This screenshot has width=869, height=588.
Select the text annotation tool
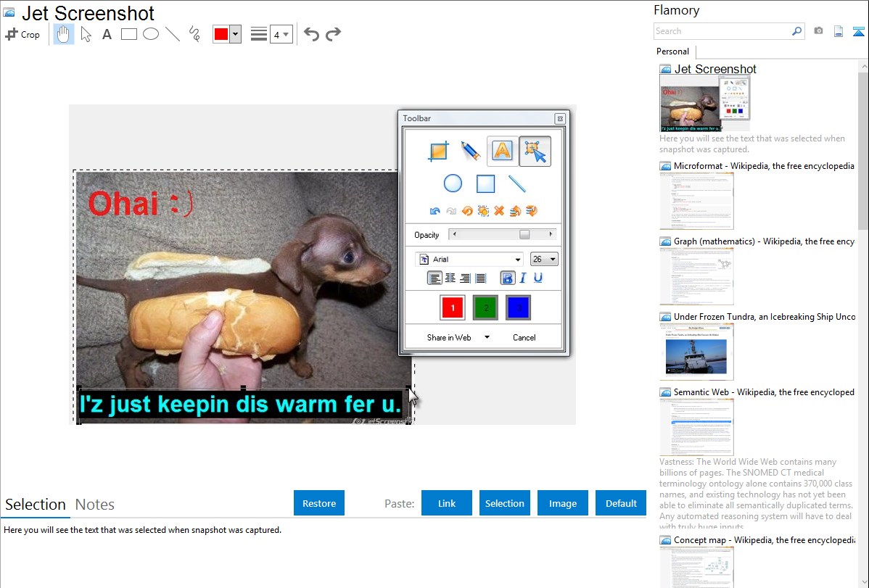coord(107,34)
